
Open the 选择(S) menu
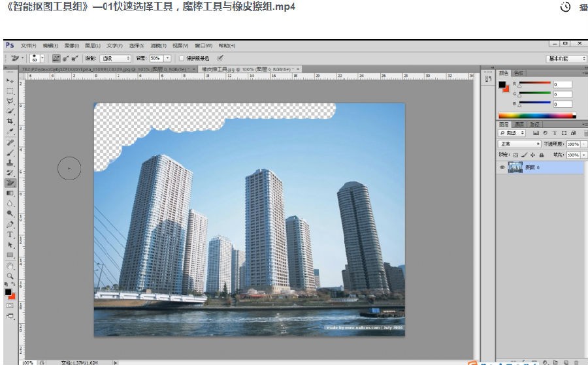click(x=137, y=46)
